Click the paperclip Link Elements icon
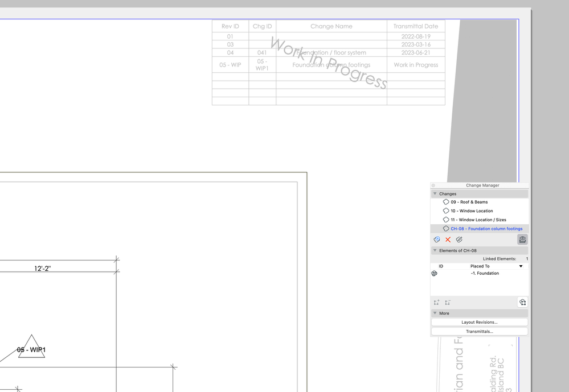 (459, 240)
